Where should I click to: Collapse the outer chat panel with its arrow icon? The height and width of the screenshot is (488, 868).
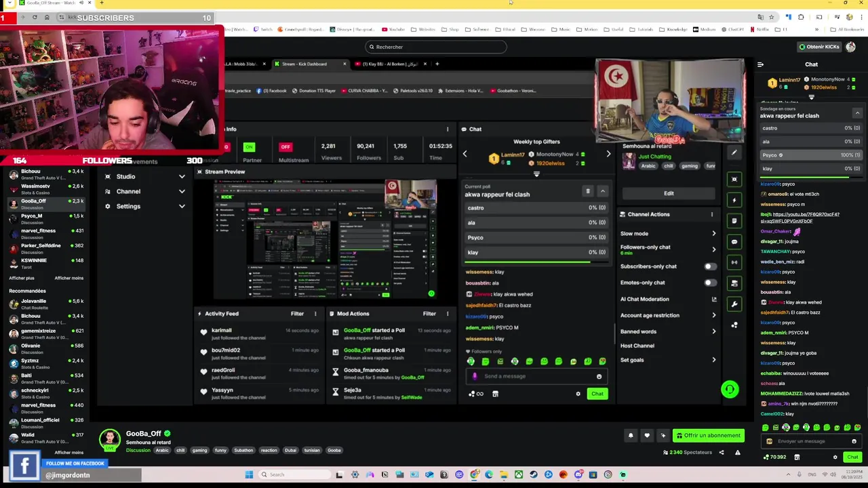[760, 64]
